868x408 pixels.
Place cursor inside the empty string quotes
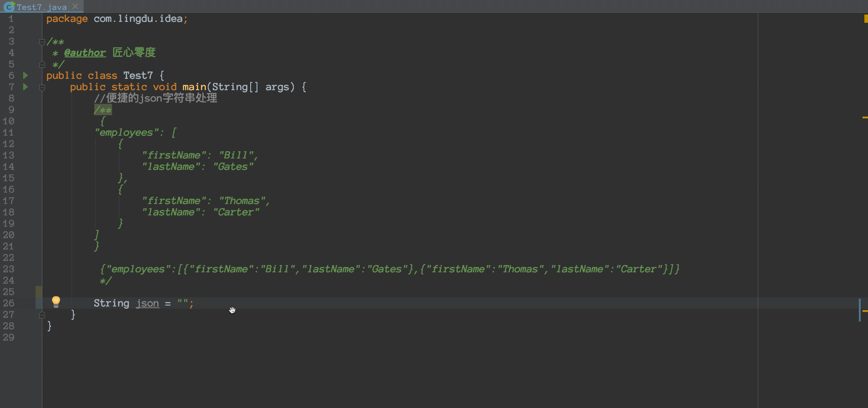click(183, 303)
